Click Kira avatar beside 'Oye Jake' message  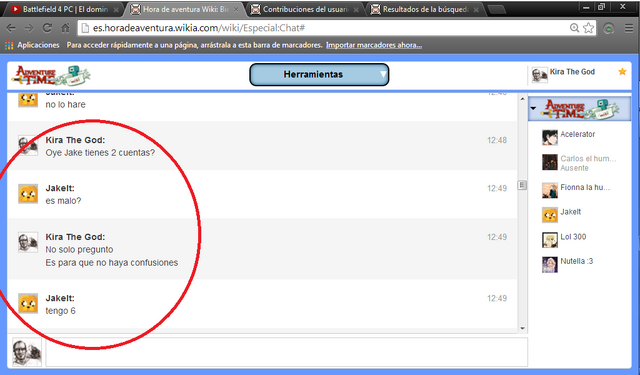pos(28,145)
